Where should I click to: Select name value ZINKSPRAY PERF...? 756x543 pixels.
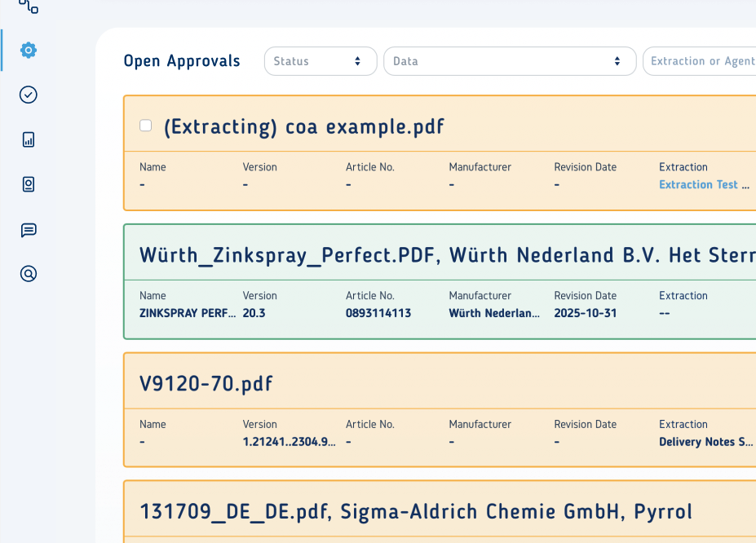[x=188, y=313]
